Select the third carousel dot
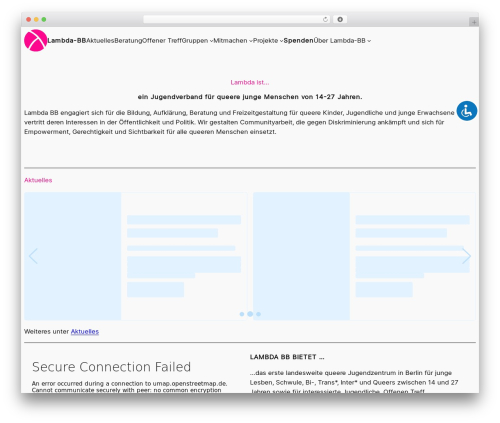 (258, 314)
